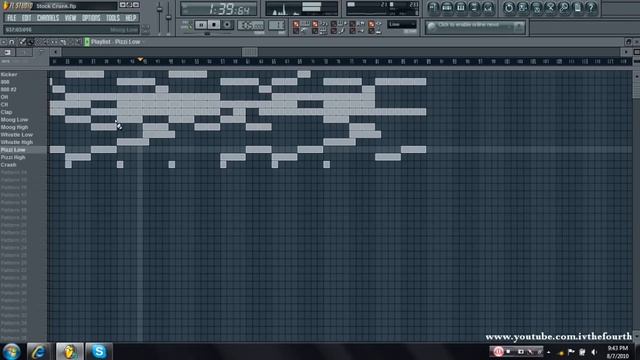Select the playlist paint brush tool
The image size is (640, 360).
tap(30, 42)
